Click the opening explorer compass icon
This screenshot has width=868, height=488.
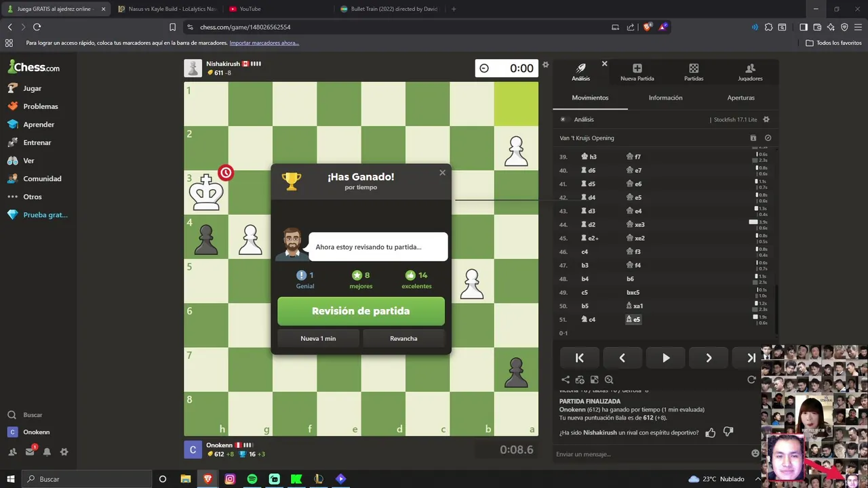pos(768,138)
